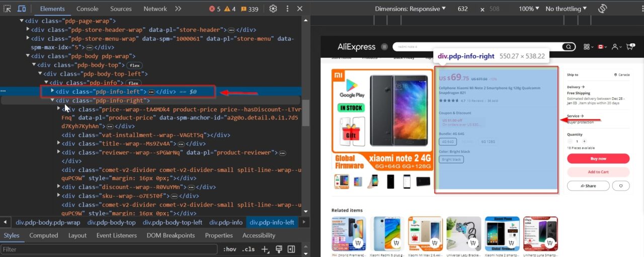Collapse the pdp-body-top div node
Screen dimensions: 644x257
tap(34, 65)
